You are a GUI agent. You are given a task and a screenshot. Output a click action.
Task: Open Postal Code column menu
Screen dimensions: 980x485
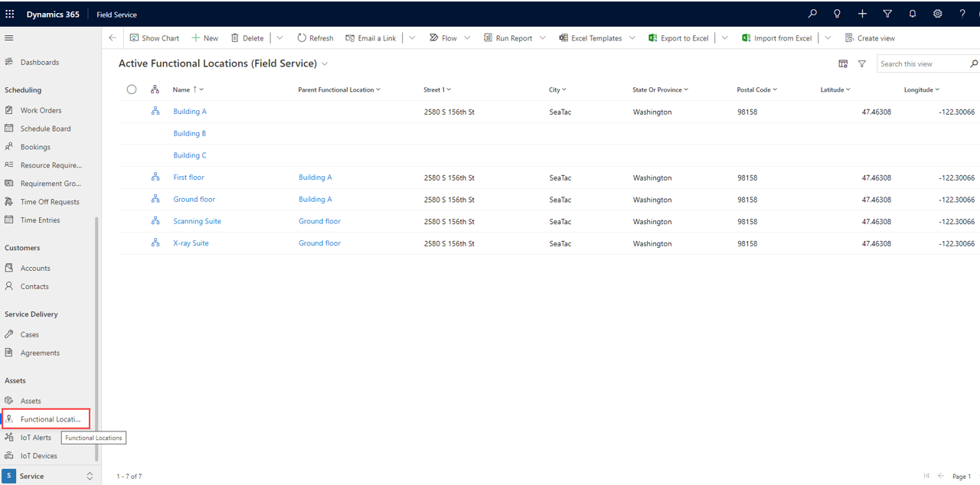tap(757, 90)
